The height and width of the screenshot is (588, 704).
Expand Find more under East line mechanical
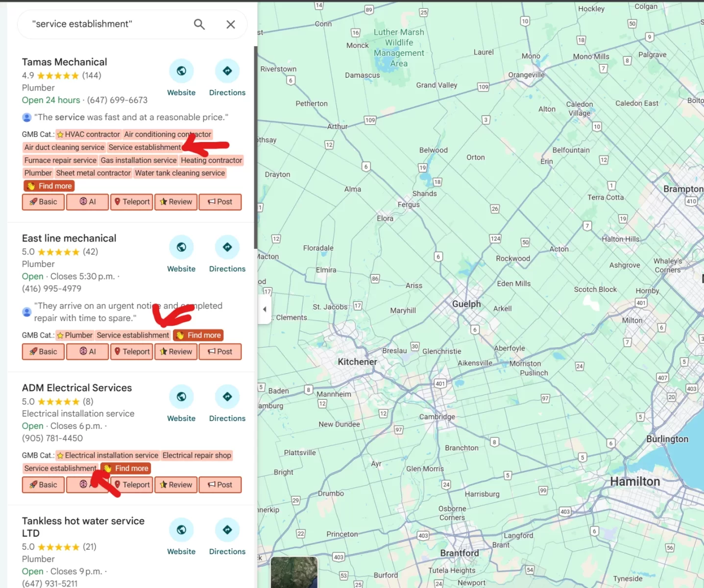[198, 335]
